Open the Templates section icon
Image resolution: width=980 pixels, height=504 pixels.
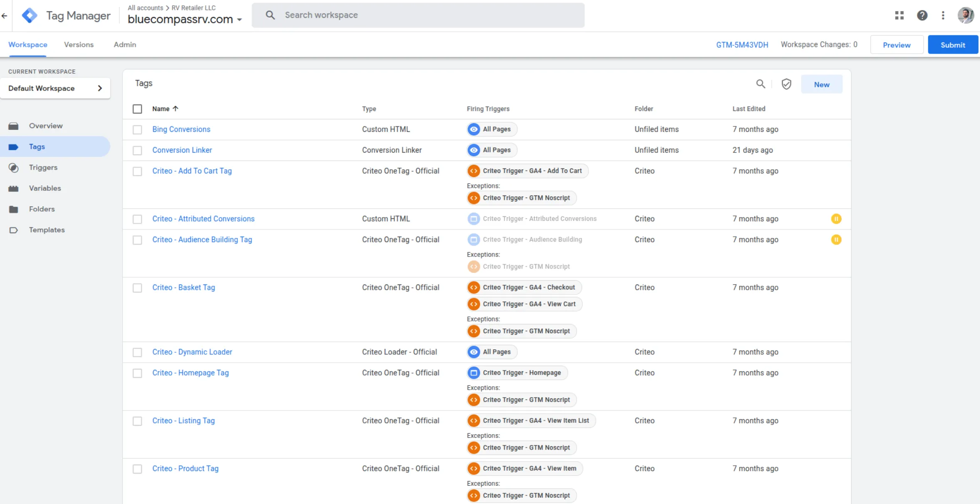click(14, 230)
